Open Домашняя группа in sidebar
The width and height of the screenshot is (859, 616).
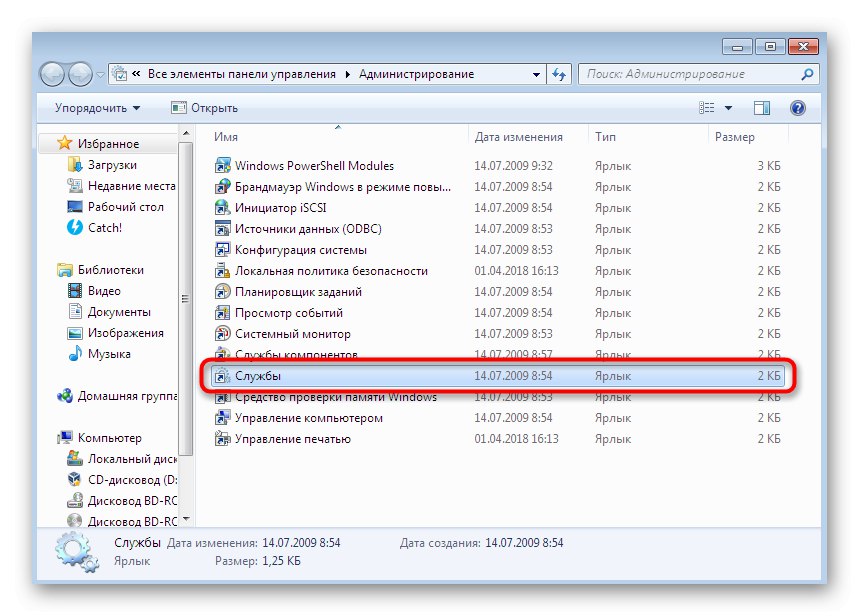click(117, 396)
